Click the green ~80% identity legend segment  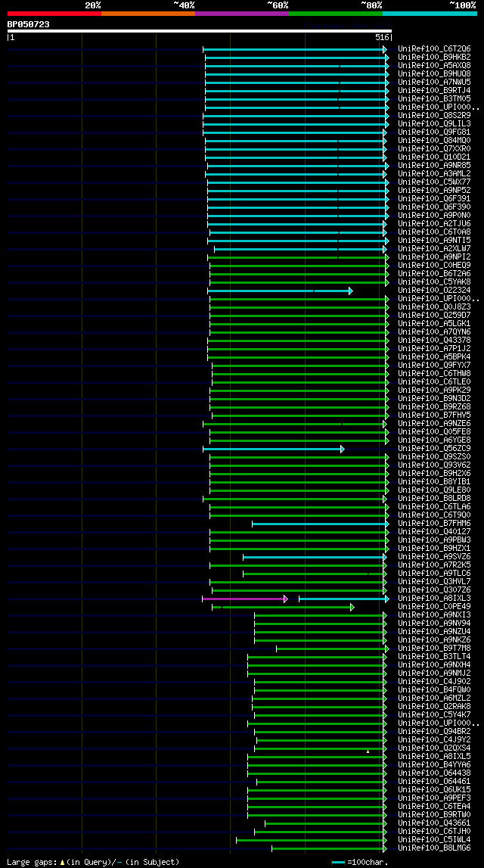336,13
